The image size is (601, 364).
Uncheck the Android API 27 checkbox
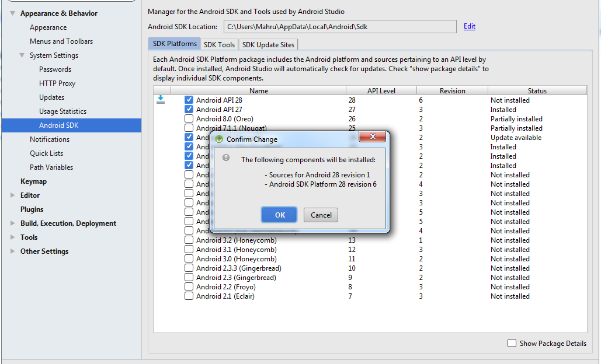coord(189,110)
